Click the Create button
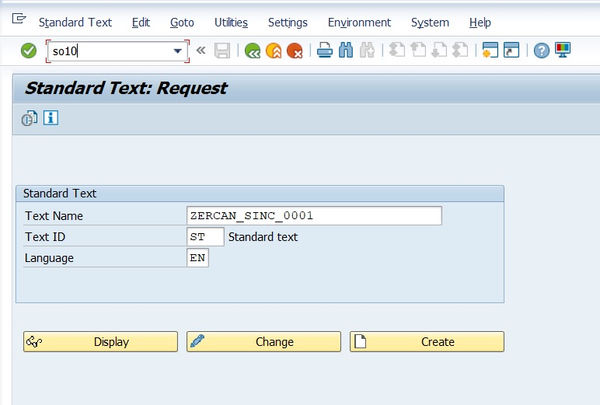600x405 pixels. click(x=427, y=341)
